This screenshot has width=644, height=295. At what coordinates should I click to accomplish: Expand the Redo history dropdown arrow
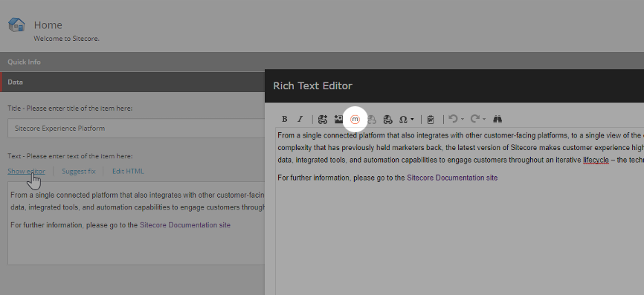click(x=484, y=120)
